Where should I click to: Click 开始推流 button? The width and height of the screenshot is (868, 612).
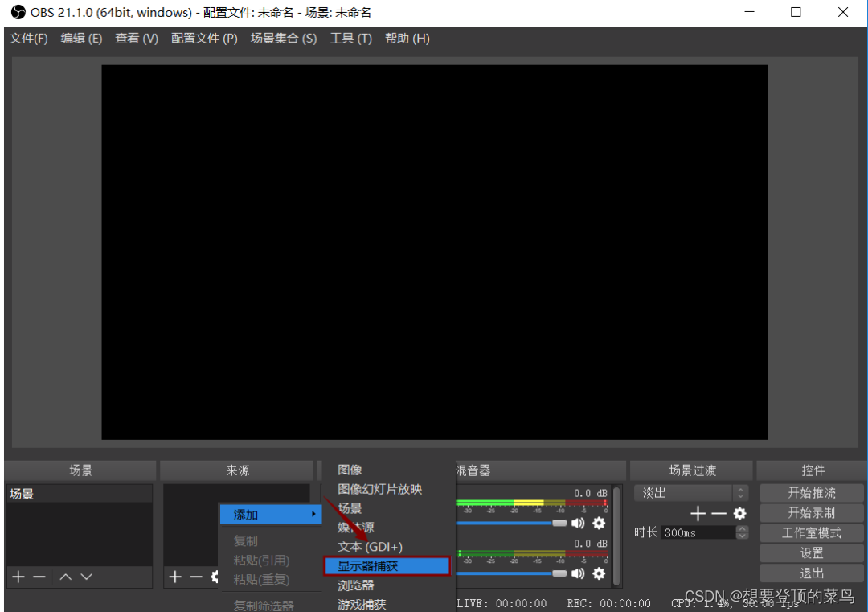(812, 493)
